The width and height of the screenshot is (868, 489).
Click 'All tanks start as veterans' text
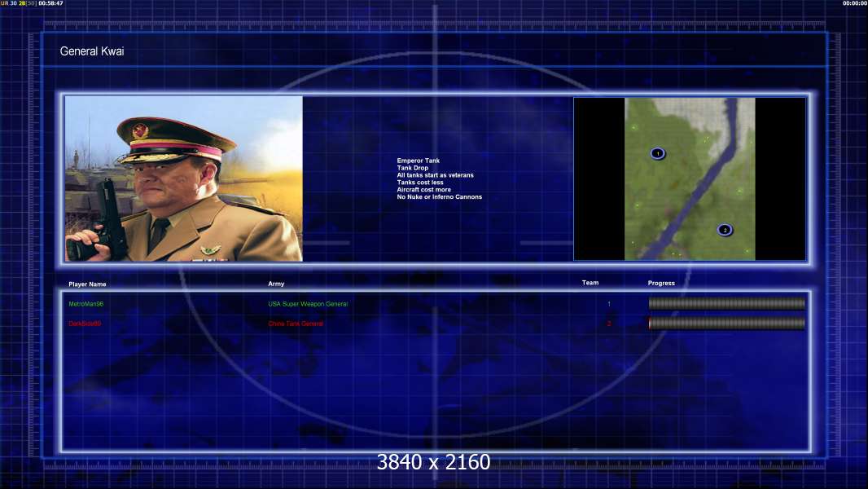pos(435,175)
